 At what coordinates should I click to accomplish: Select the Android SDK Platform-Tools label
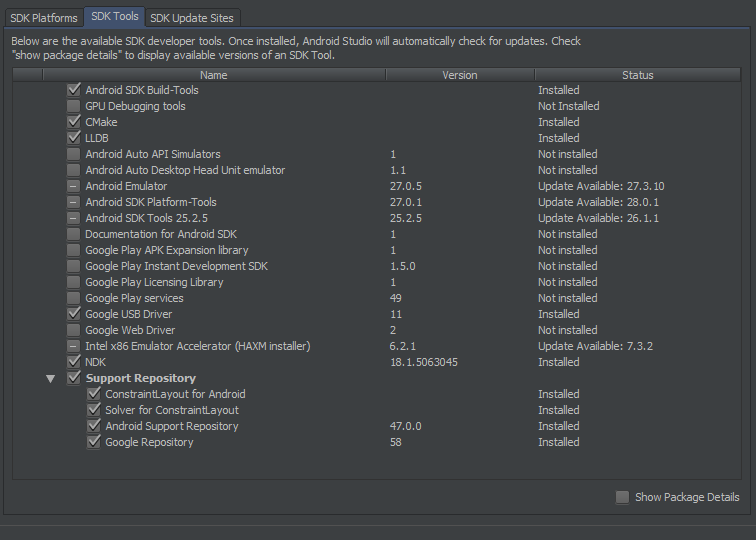[151, 202]
